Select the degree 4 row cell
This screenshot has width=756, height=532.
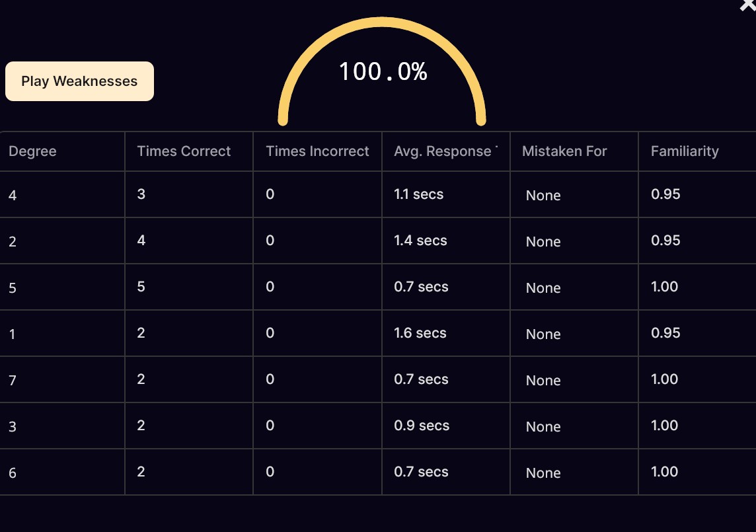click(62, 194)
